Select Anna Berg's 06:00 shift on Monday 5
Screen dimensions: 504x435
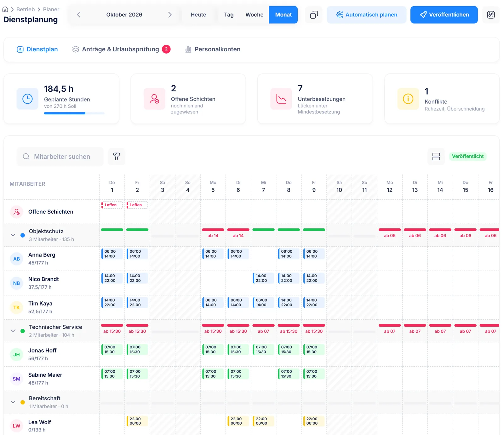pos(213,254)
